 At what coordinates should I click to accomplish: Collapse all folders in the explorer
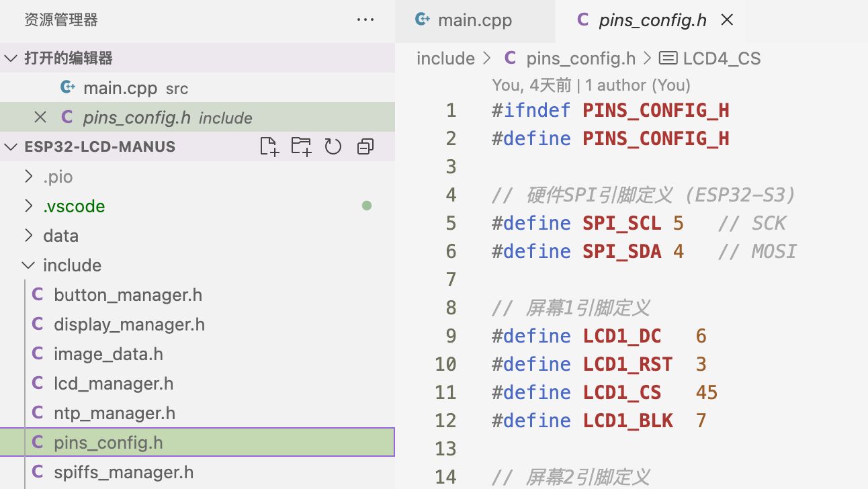(x=365, y=146)
